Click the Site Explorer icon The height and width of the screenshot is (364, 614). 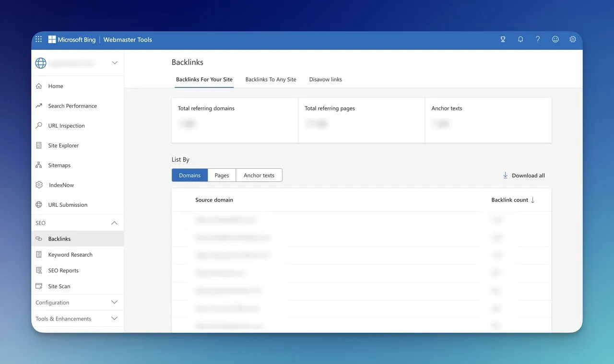click(x=39, y=145)
